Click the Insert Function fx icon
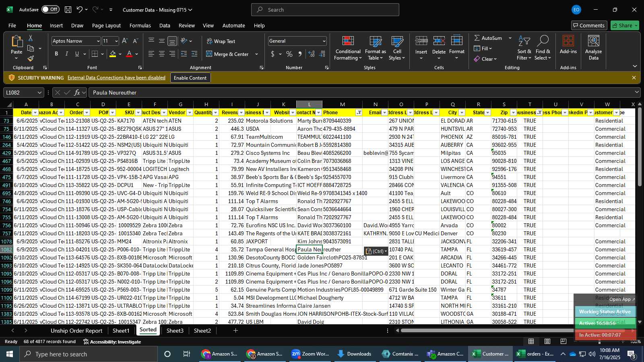 click(x=77, y=93)
